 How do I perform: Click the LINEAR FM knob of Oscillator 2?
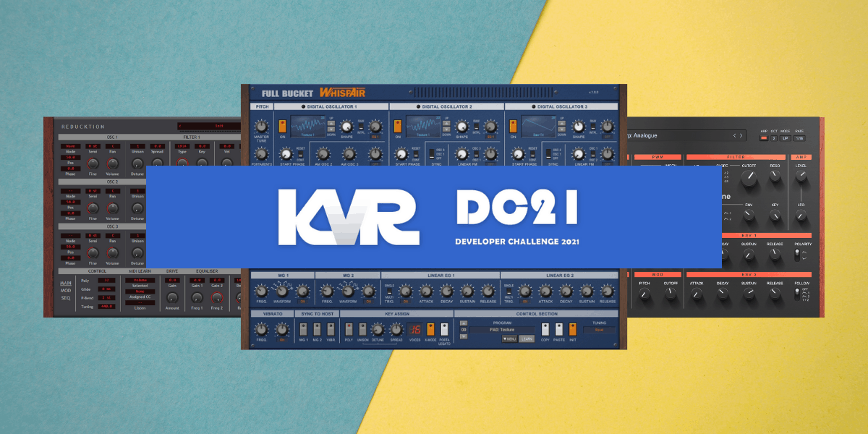pyautogui.click(x=461, y=154)
